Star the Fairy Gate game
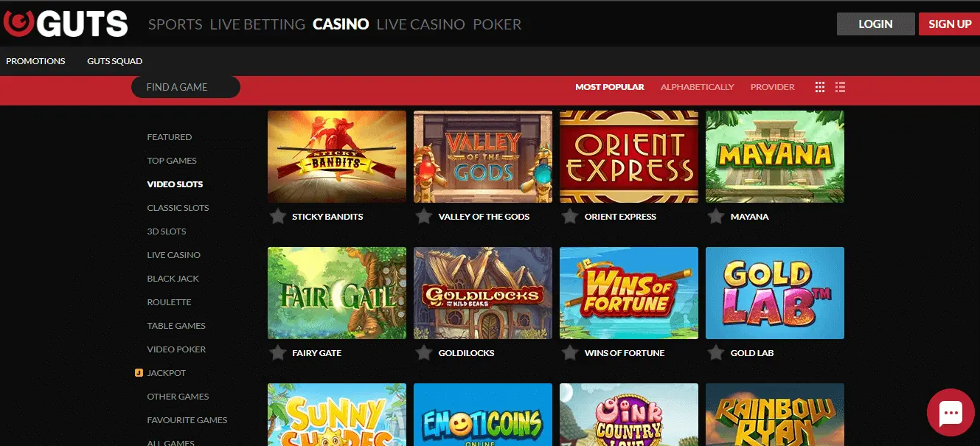Screen dimensions: 980x446 (x=277, y=353)
